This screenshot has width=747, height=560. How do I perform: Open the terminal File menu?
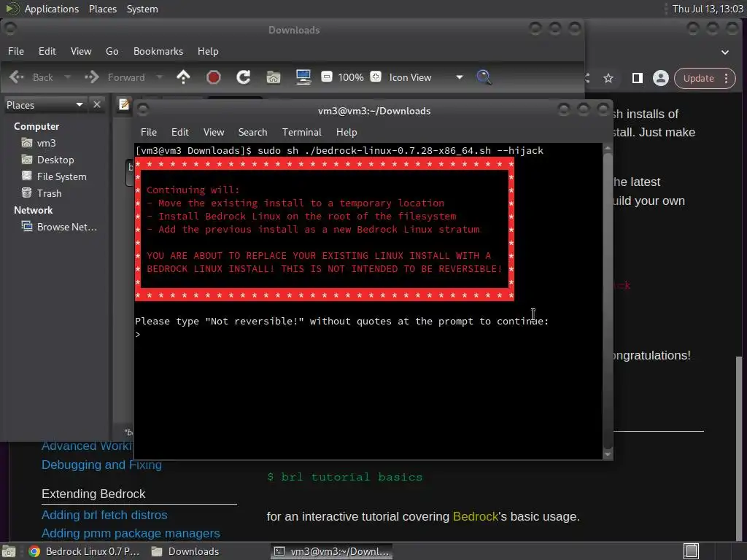149,132
